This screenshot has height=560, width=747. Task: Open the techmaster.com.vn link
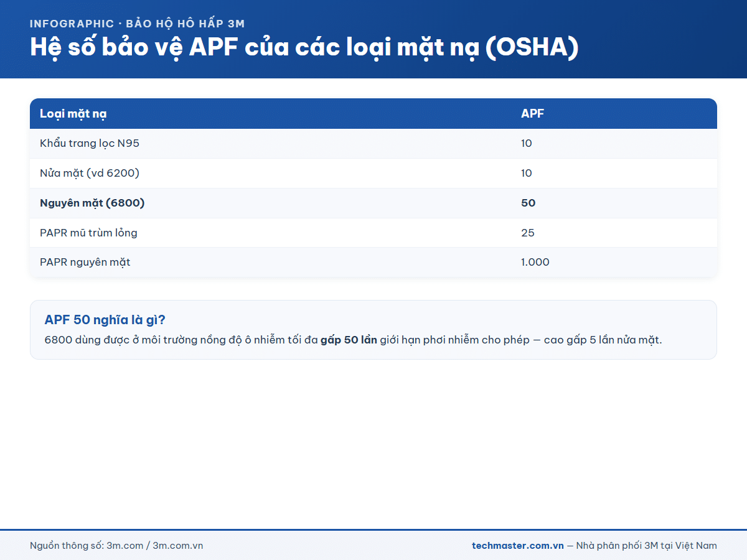(x=518, y=546)
